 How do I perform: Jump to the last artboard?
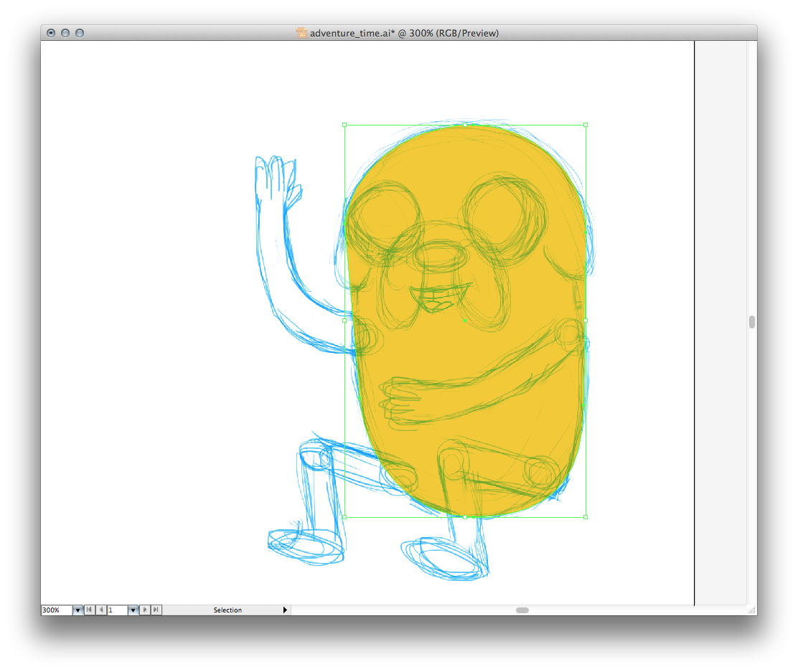156,610
